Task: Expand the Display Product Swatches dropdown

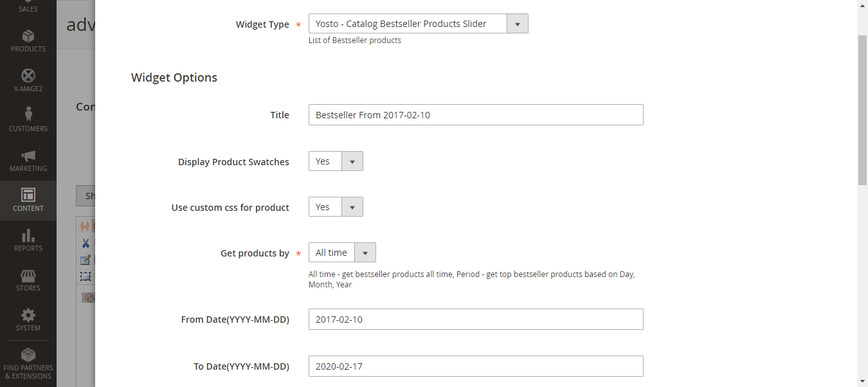Action: pyautogui.click(x=336, y=161)
